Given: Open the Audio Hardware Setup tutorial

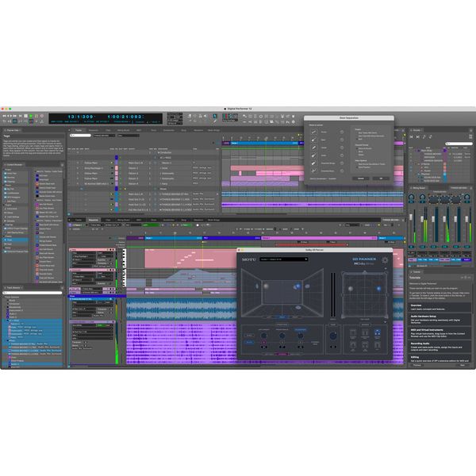Looking at the screenshot, I should [x=439, y=320].
